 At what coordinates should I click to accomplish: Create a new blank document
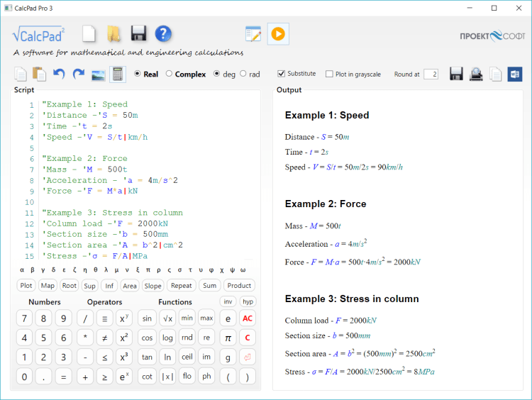point(89,33)
